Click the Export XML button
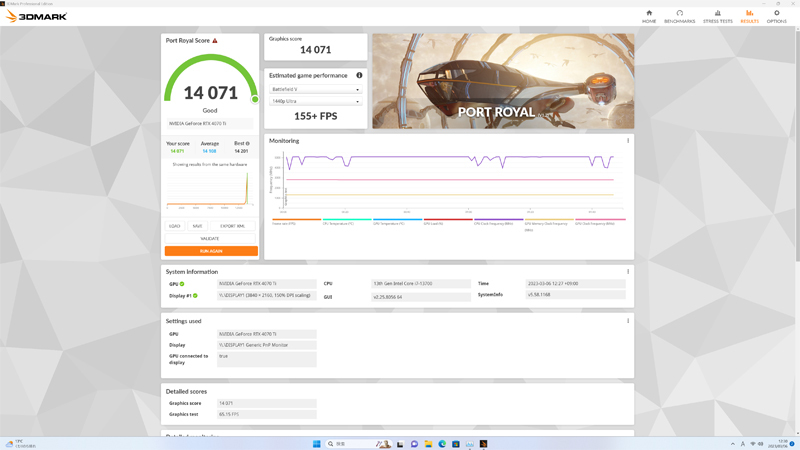The image size is (800, 450). click(232, 226)
